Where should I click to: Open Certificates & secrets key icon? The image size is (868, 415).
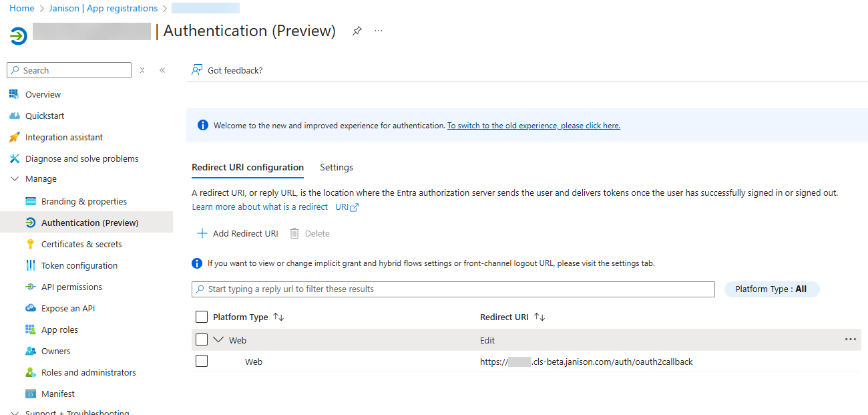30,244
